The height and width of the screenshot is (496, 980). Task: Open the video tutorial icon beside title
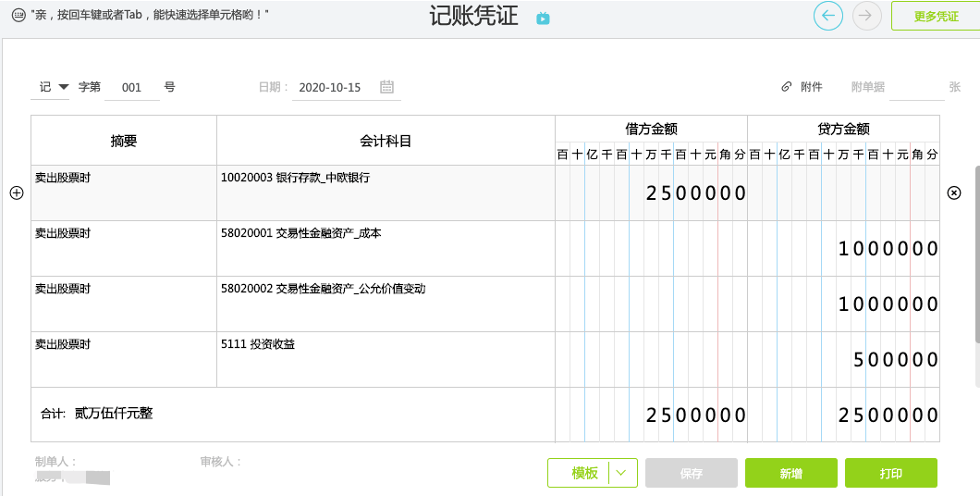pyautogui.click(x=543, y=18)
